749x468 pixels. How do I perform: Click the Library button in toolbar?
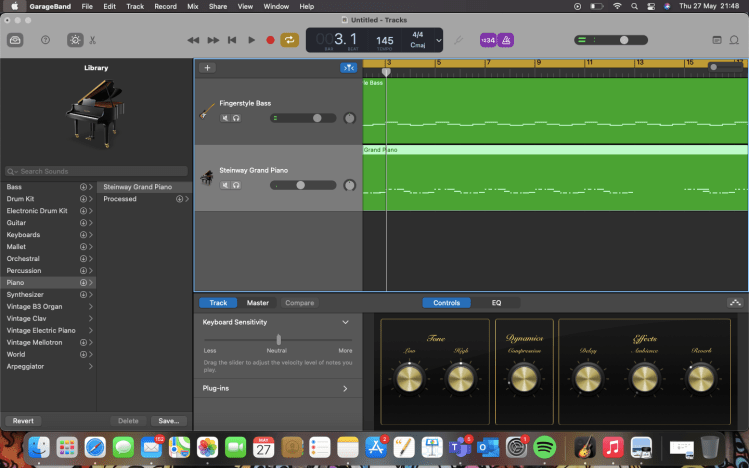[16, 40]
